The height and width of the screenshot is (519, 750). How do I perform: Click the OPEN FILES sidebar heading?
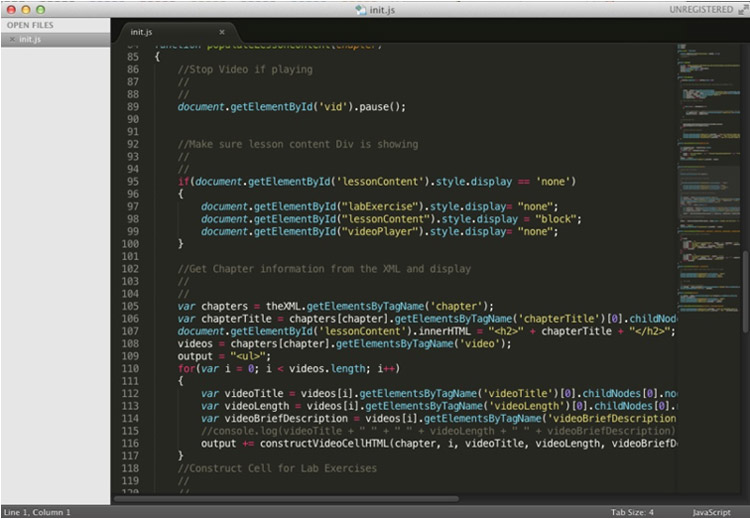(30, 25)
